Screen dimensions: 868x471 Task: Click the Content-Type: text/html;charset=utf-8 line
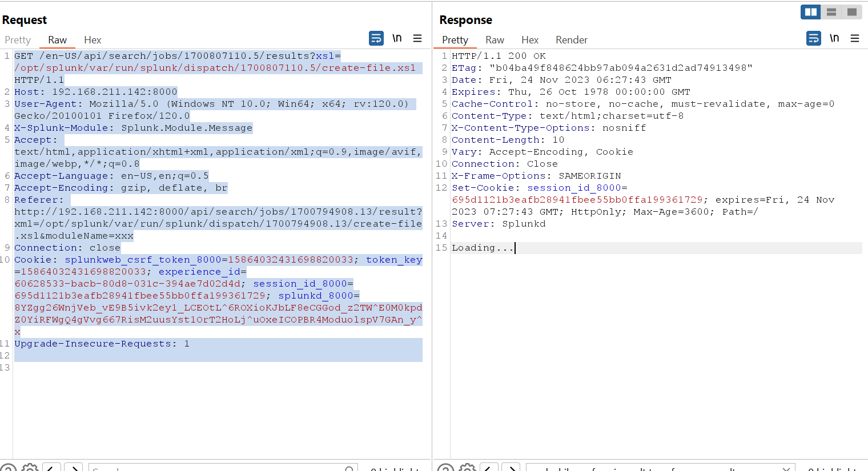(x=568, y=116)
